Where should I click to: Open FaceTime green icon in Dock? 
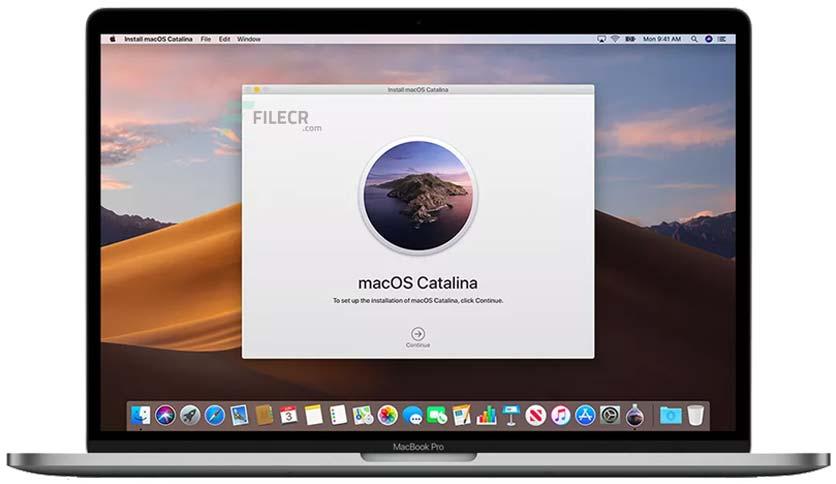click(x=437, y=415)
